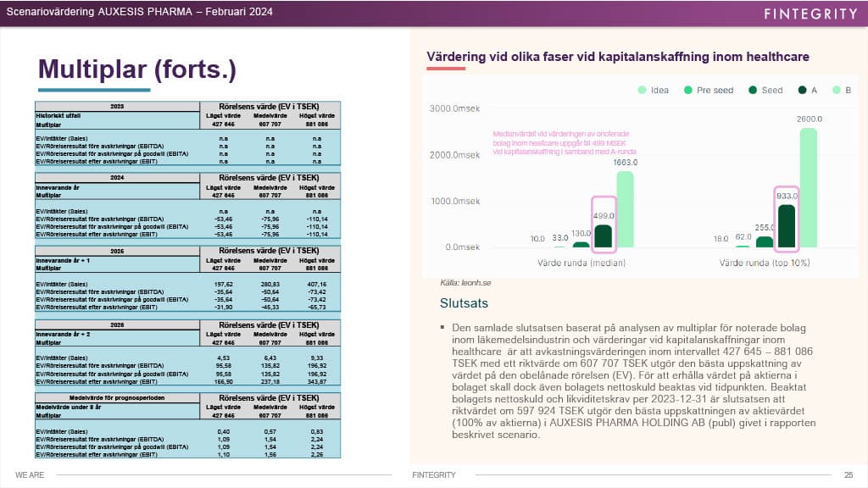Click the 2024 table header cell

(x=117, y=178)
